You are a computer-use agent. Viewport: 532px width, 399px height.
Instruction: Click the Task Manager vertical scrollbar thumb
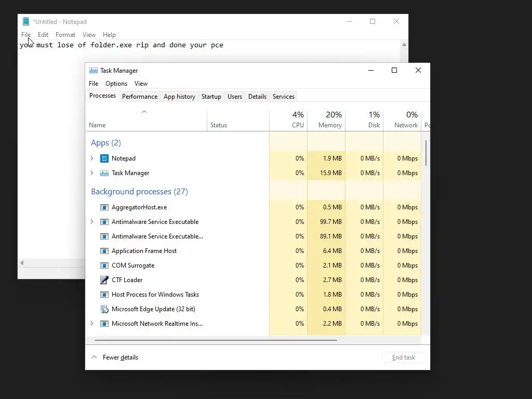point(426,153)
